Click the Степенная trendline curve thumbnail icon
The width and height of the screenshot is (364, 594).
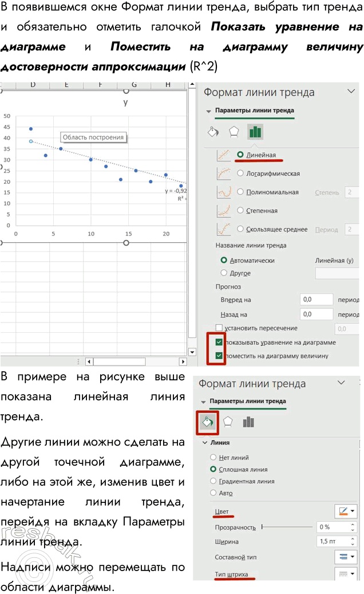pyautogui.click(x=224, y=211)
